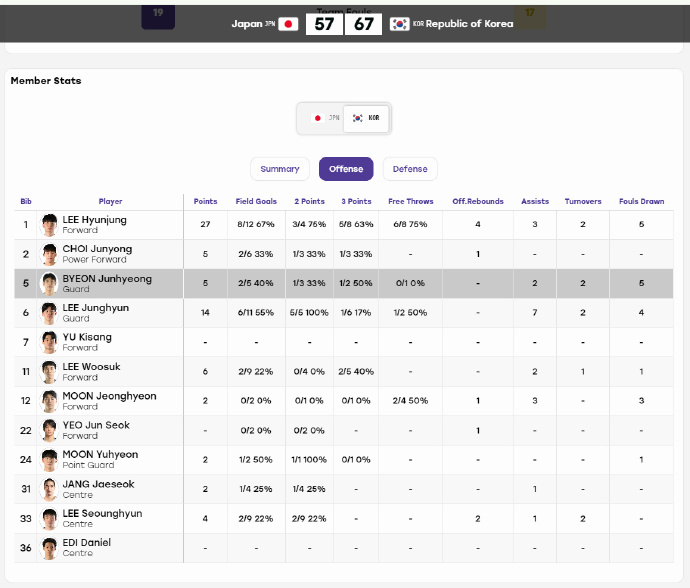Sort by Assists column header

coord(535,201)
